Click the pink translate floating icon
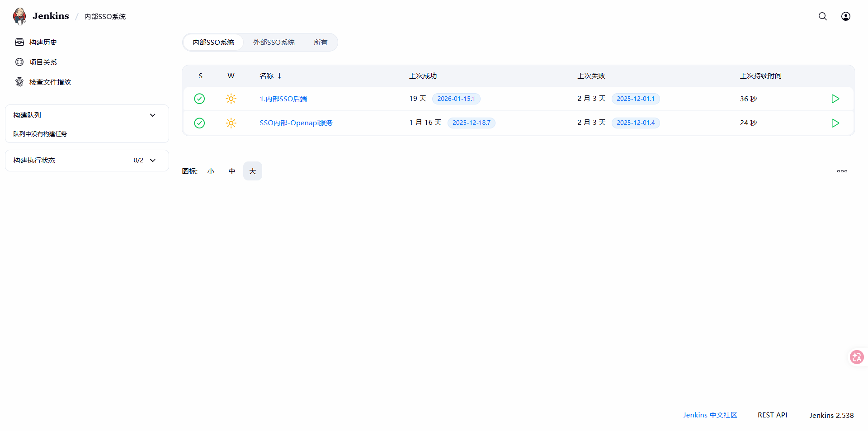 tap(856, 357)
